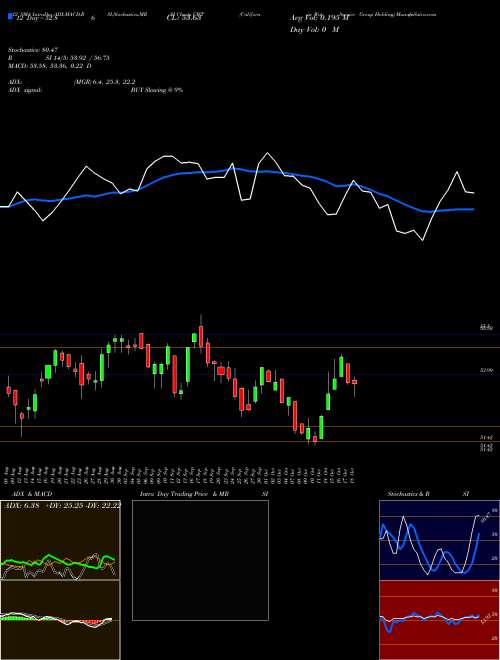The width and height of the screenshot is (500, 660).
Task: Click the 'SI 14/3: 53.92 / 56.73' text
Action: click(78, 58)
